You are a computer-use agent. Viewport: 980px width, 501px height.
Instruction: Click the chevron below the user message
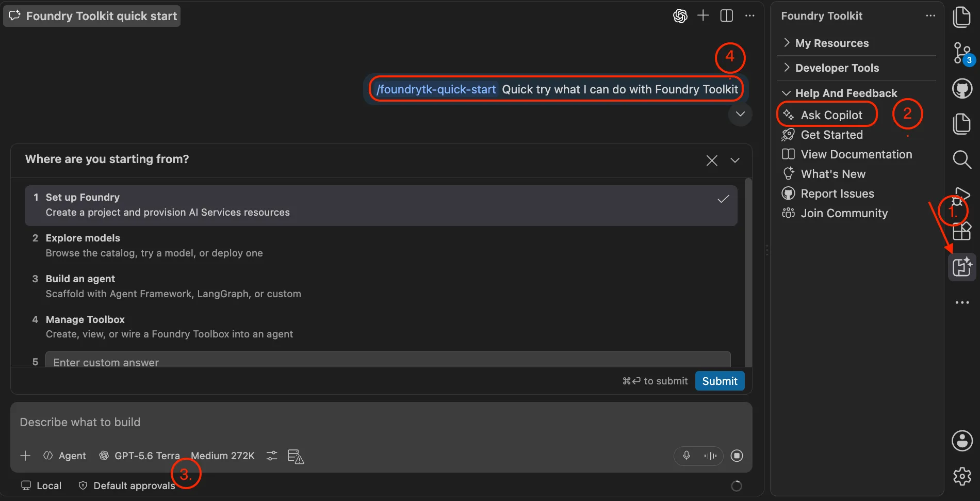740,114
